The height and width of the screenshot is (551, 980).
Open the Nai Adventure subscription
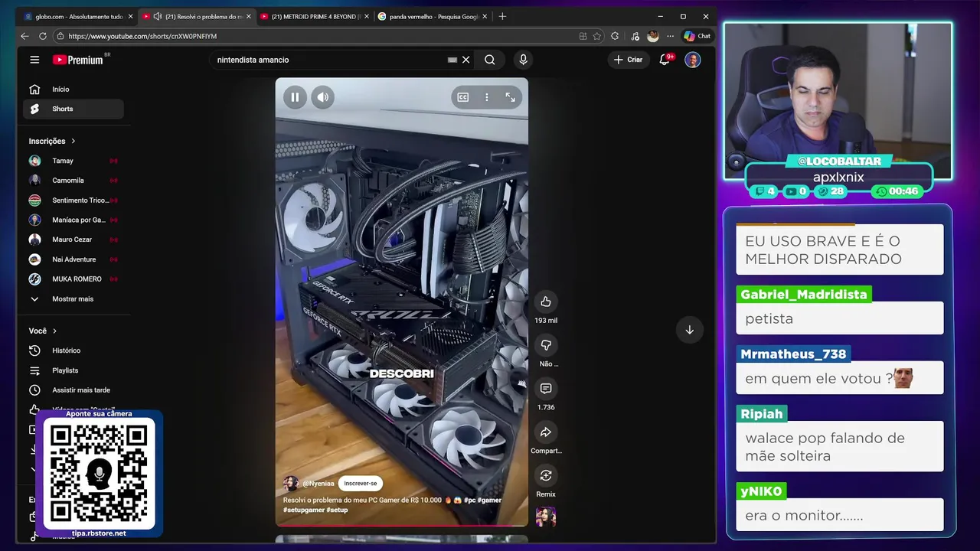pos(73,259)
